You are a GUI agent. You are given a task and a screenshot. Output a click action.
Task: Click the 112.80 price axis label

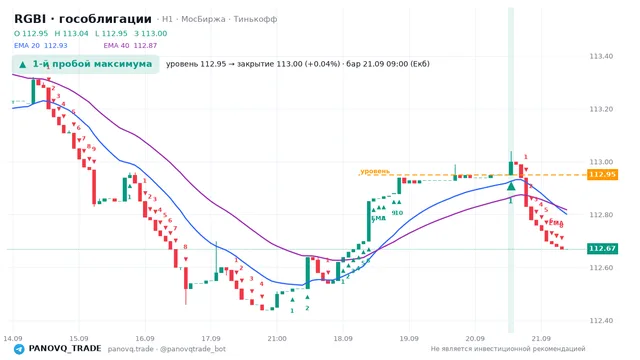click(x=601, y=215)
